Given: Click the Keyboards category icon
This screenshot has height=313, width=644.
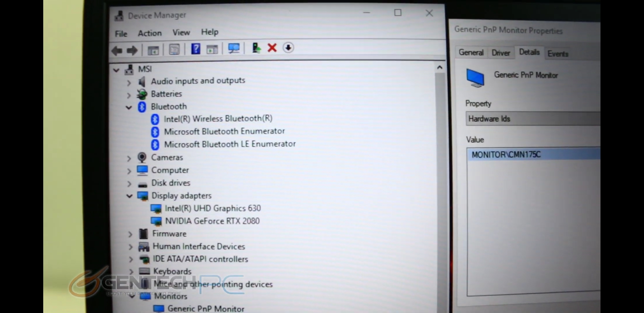Looking at the screenshot, I should point(144,271).
